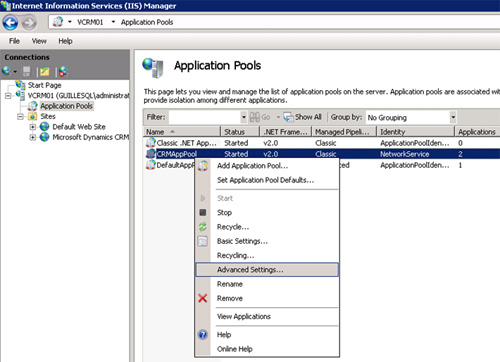Click the CRMAppPool row icon
The height and width of the screenshot is (362, 500).
[x=151, y=154]
